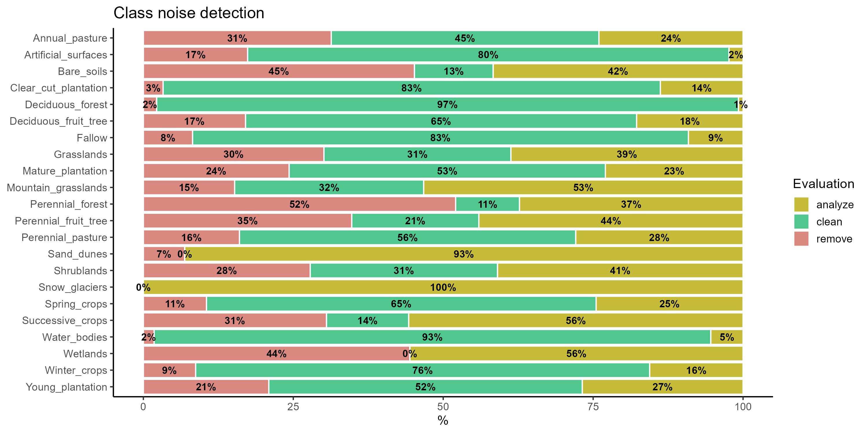The image size is (868, 434).
Task: Select the 53% analyze segment for Mountain_grasslands
Action: [583, 188]
